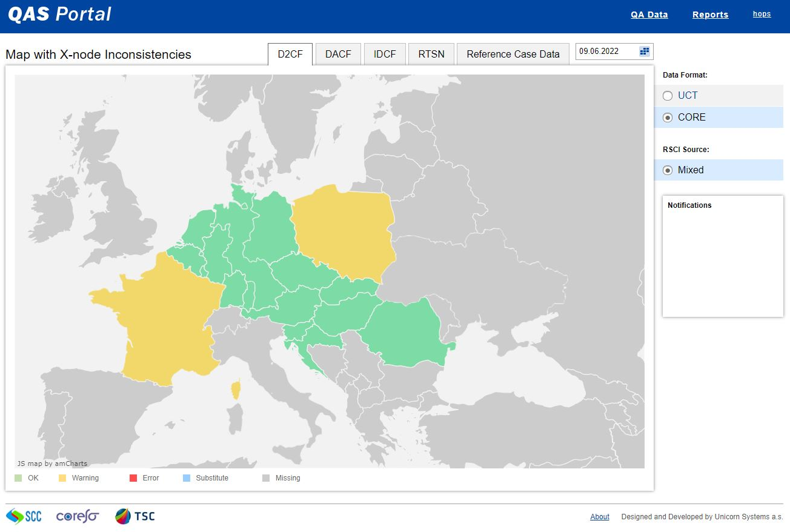
Task: Switch to the DACF tab
Action: [x=338, y=54]
